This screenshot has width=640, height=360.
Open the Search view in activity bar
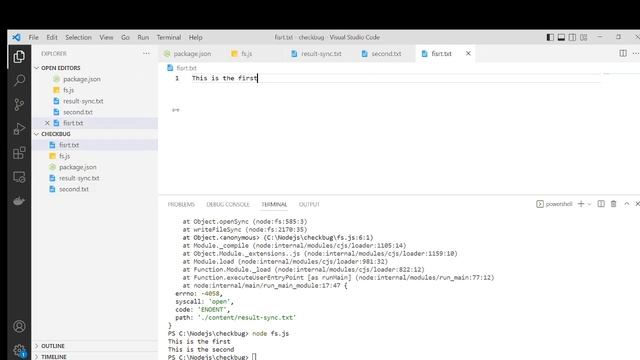(19, 80)
